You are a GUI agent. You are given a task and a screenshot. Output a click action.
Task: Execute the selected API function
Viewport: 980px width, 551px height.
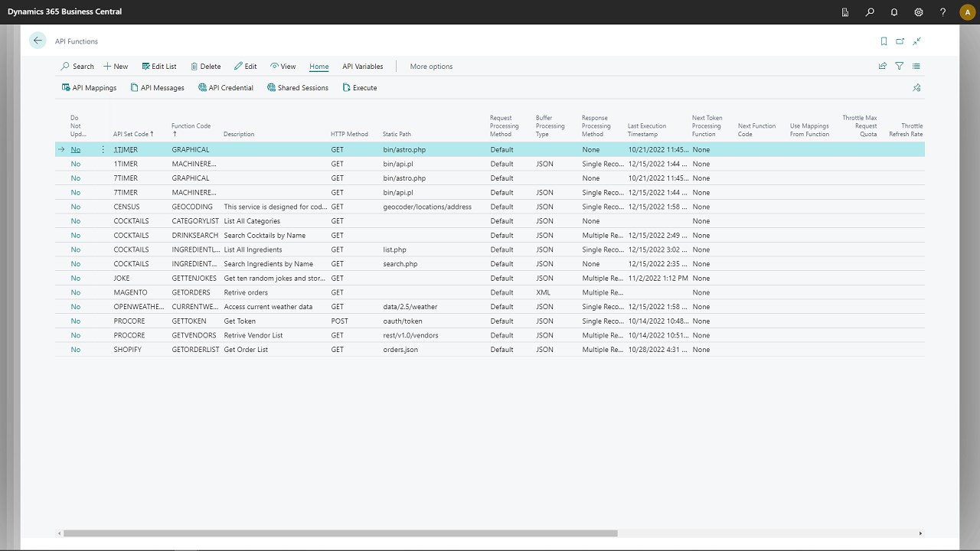pos(359,88)
